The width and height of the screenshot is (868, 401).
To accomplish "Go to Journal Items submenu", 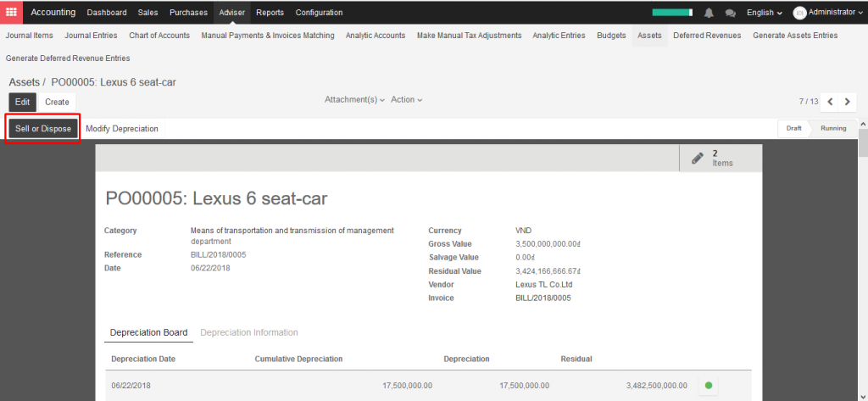I will [30, 36].
